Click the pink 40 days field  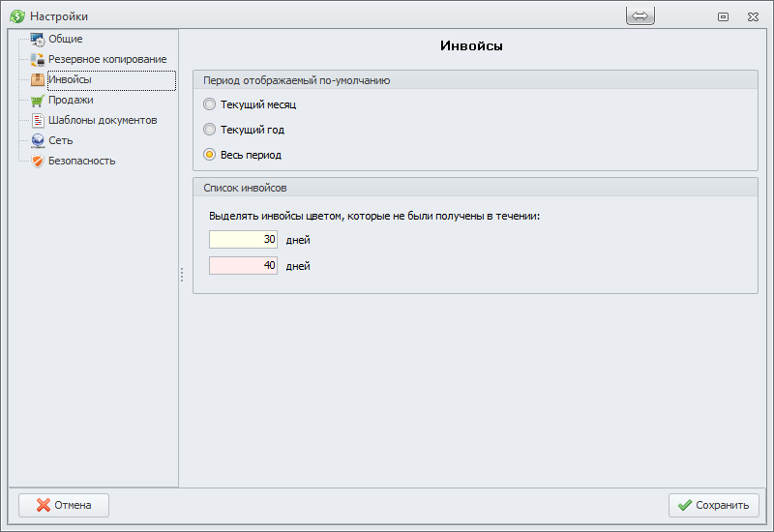click(243, 265)
